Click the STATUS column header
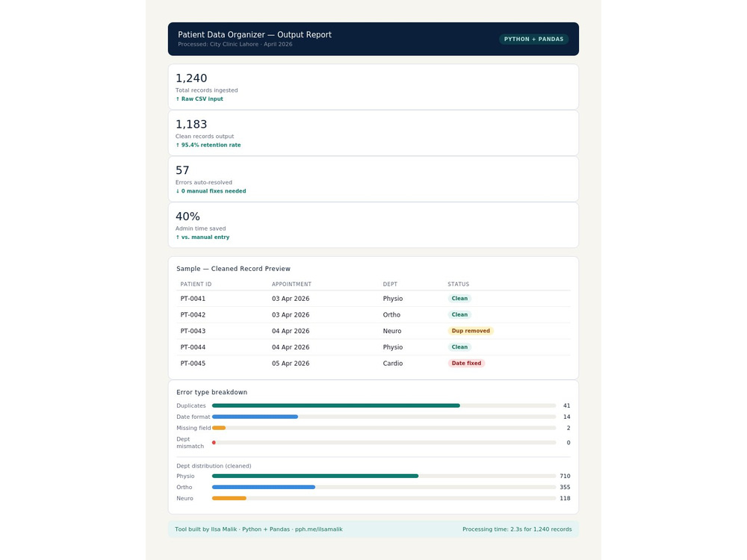The image size is (747, 560). tap(459, 284)
